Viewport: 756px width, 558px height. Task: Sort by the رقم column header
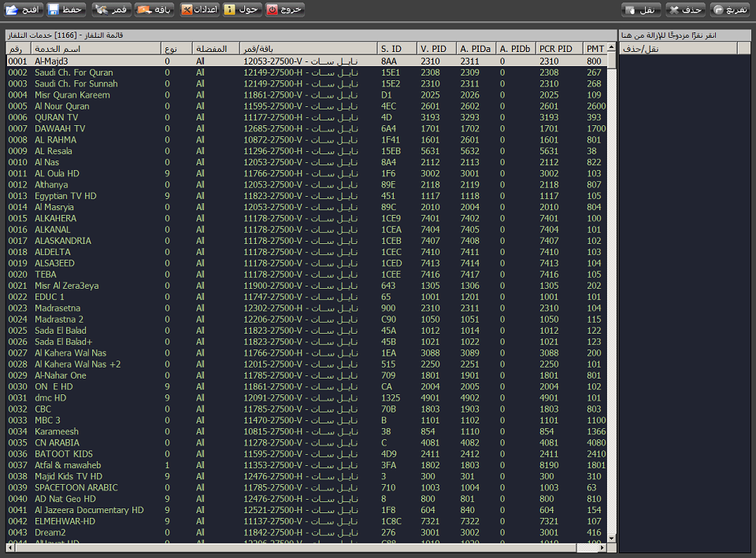point(18,49)
